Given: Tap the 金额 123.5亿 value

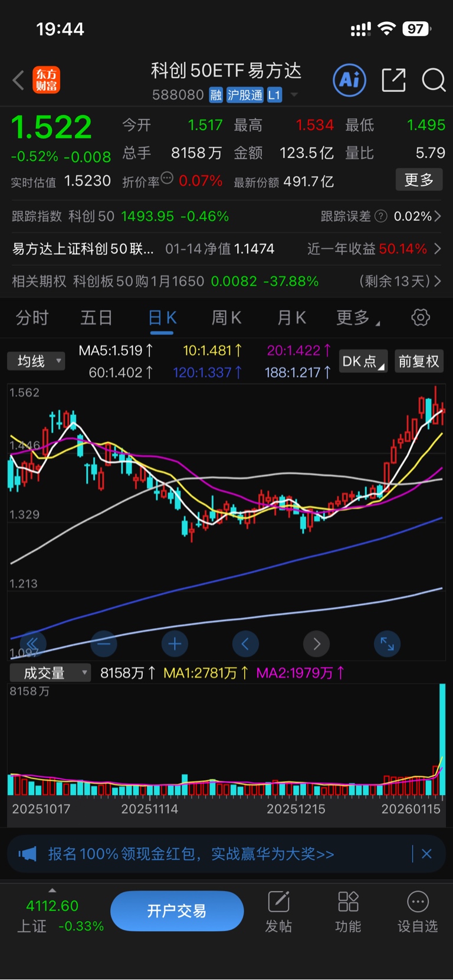Looking at the screenshot, I should click(307, 153).
